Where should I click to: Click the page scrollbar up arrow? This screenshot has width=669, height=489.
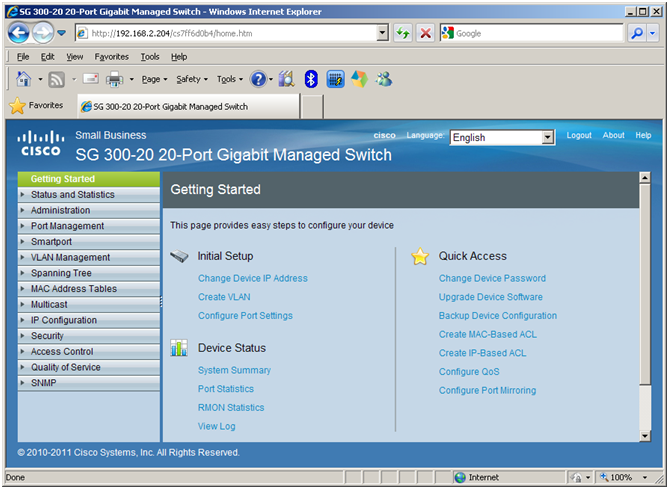[x=645, y=178]
